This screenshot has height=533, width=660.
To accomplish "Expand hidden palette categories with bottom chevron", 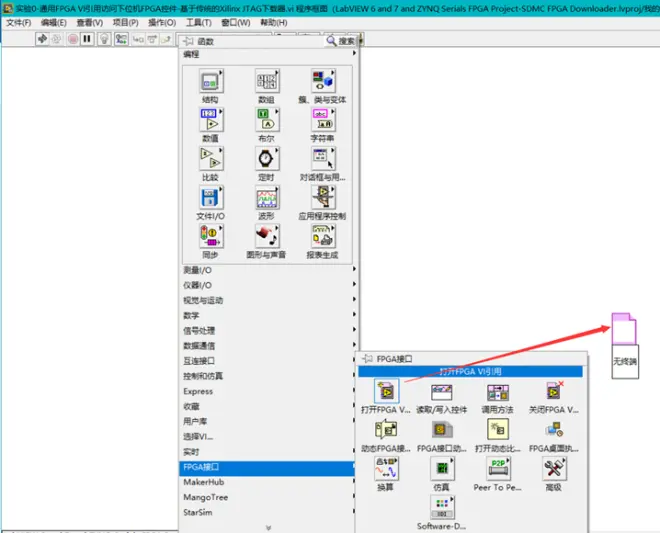I will point(269,527).
